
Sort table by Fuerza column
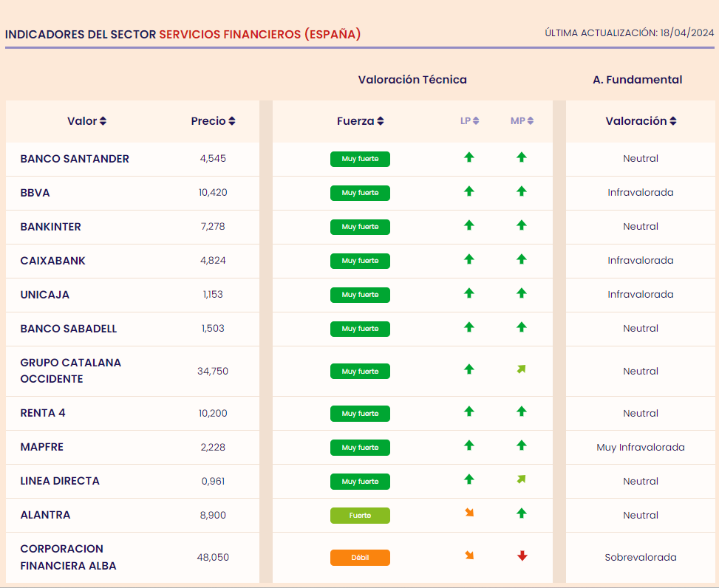361,121
